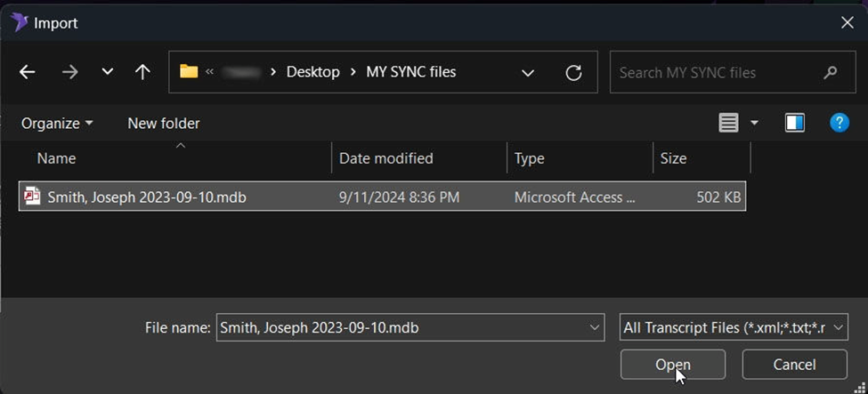Open Help with the question mark icon
The width and height of the screenshot is (868, 394).
pos(839,123)
